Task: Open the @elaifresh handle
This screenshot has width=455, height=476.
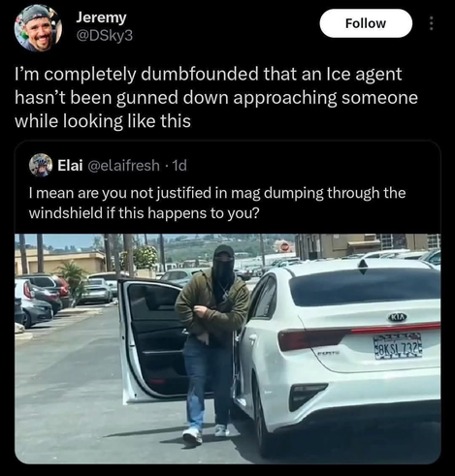Action: click(122, 165)
